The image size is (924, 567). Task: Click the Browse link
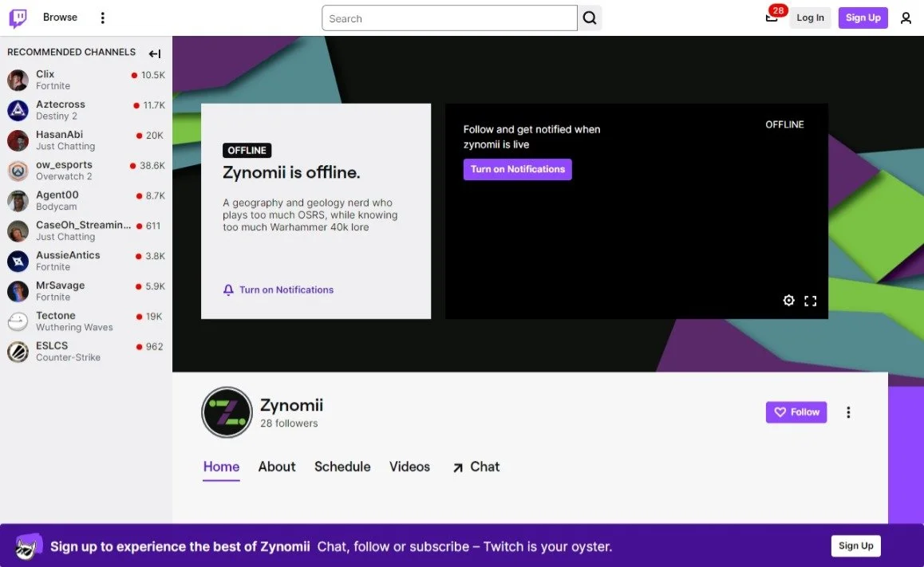click(x=60, y=17)
